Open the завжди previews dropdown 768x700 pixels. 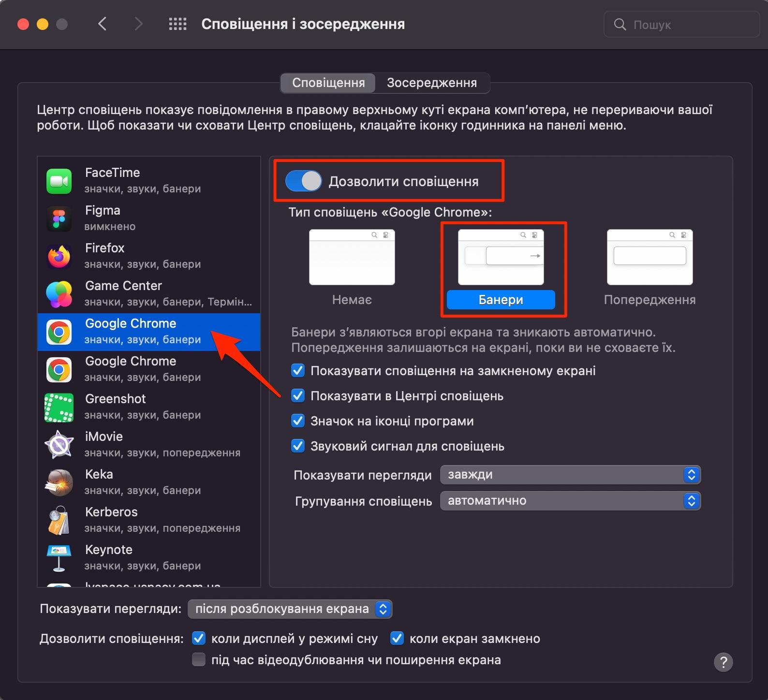point(570,475)
